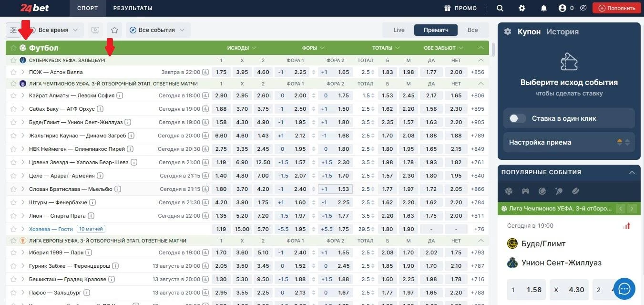Open the live chat support bubble

(x=624, y=289)
